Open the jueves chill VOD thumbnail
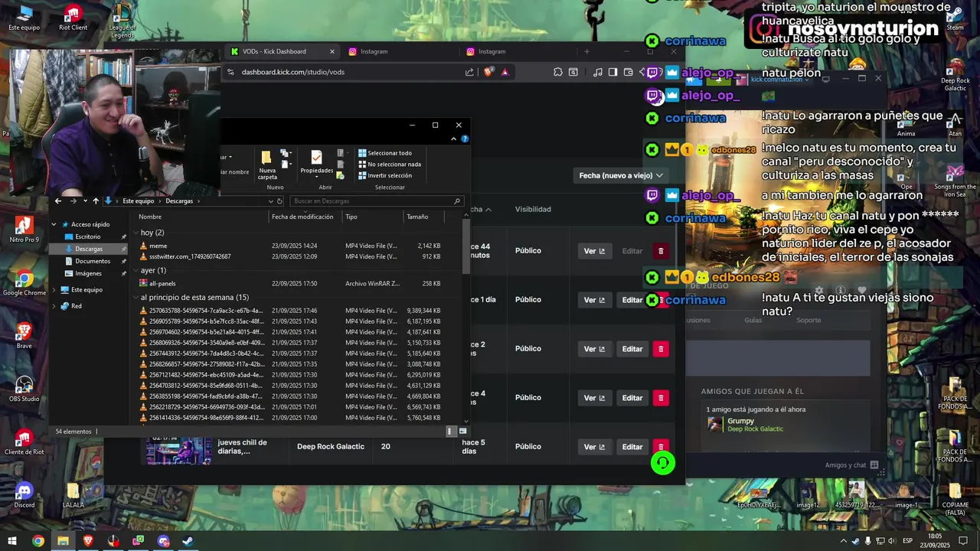Screen dimensions: 980x551 pyautogui.click(x=178, y=451)
